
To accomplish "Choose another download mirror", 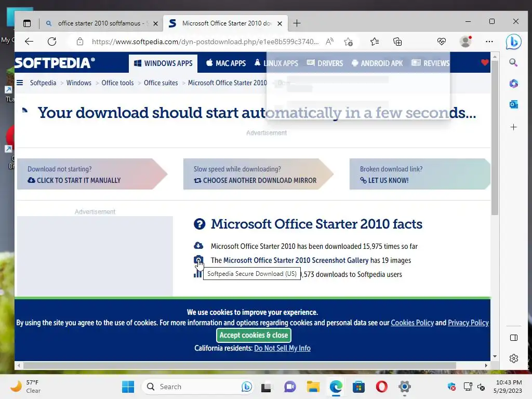I will pos(255,180).
